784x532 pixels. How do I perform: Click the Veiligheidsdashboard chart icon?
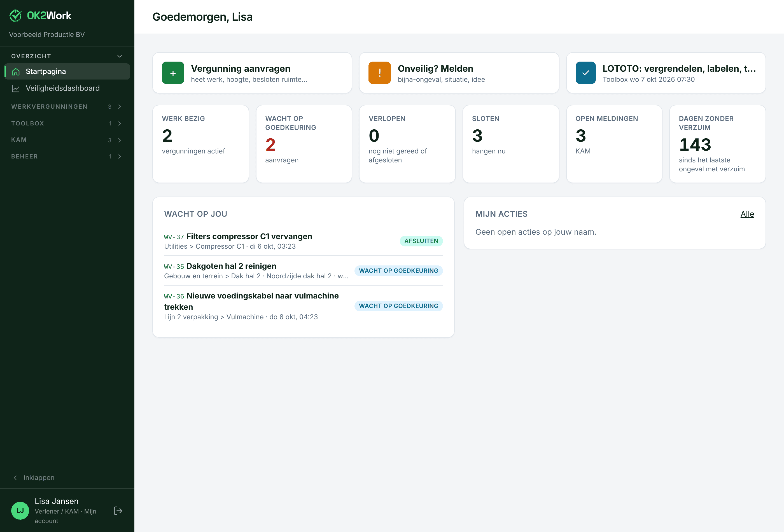point(15,88)
